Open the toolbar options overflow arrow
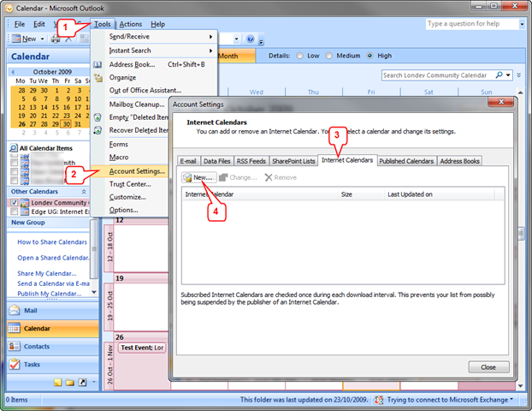 pos(261,42)
